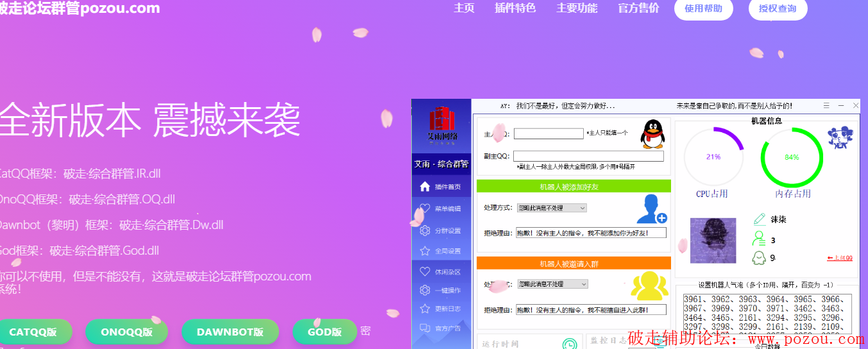Click 拒绝理由 field for group invites
Screen dimensions: 868x349
591,310
